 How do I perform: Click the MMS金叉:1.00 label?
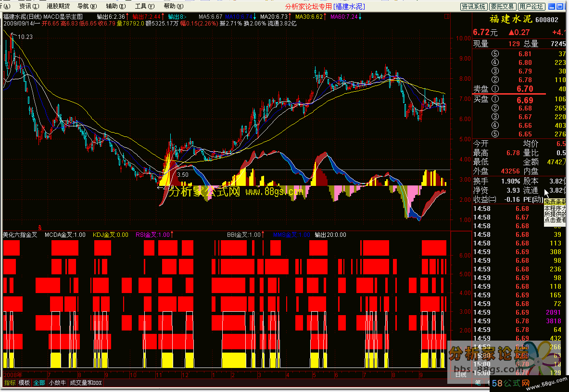291,235
